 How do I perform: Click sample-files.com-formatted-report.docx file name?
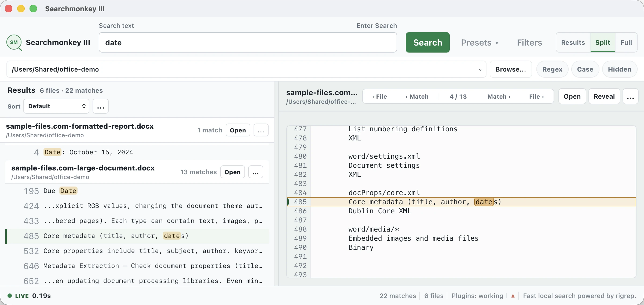pyautogui.click(x=80, y=126)
